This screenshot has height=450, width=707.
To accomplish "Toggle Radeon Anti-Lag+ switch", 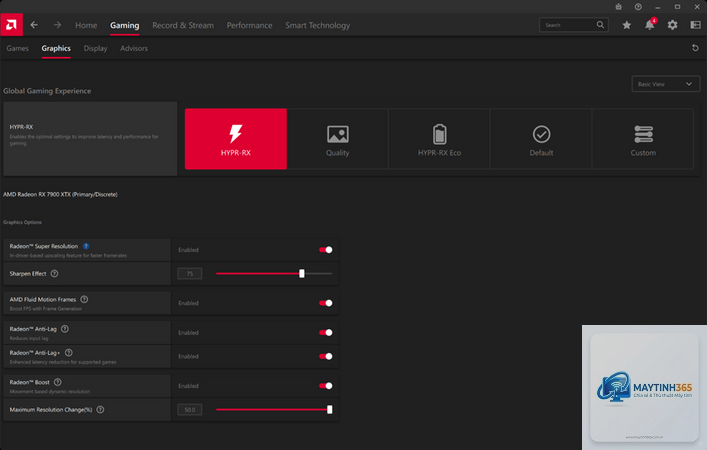I will pos(326,356).
